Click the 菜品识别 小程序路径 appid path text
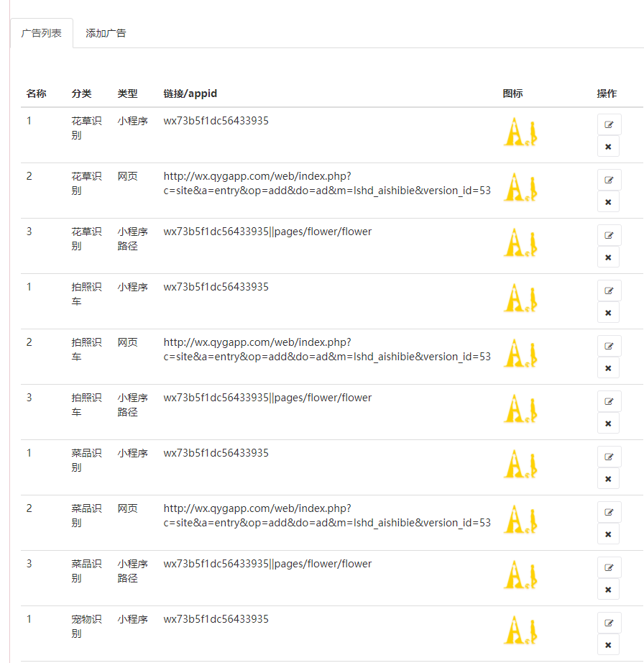Screen dimensions: 644x663 267,564
